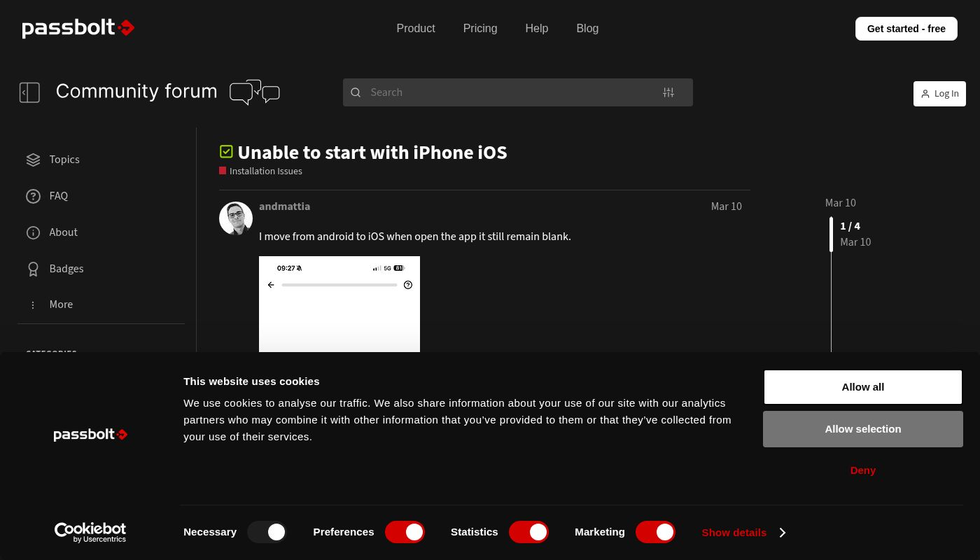980x560 pixels.
Task: Open andmattia's avatar profile picture
Action: (236, 218)
